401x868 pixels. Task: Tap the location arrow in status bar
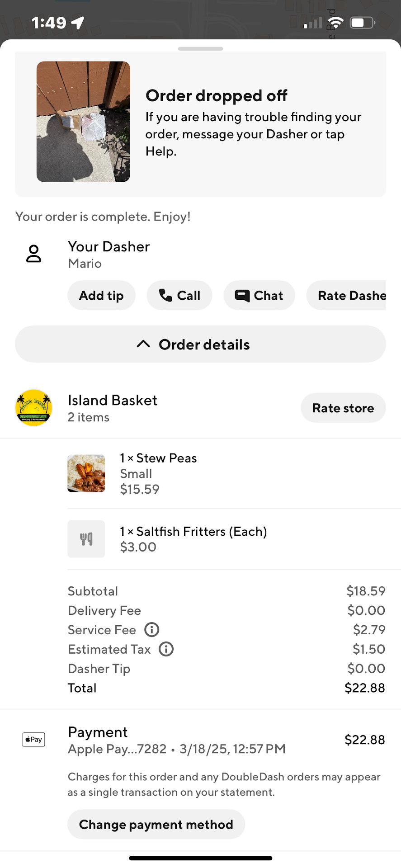78,23
